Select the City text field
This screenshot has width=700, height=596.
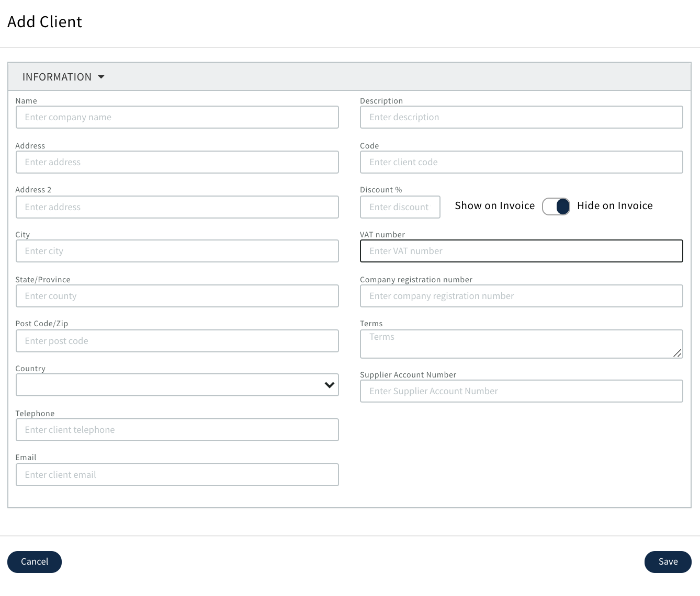tap(177, 251)
